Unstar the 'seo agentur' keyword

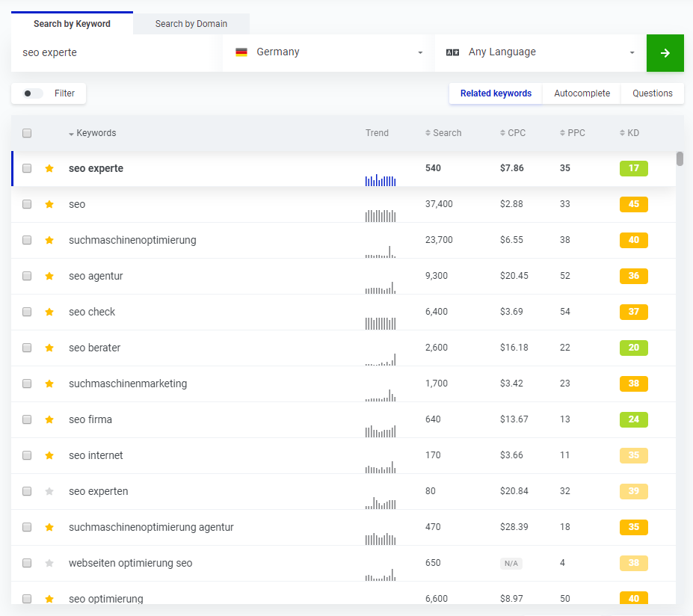tap(49, 276)
